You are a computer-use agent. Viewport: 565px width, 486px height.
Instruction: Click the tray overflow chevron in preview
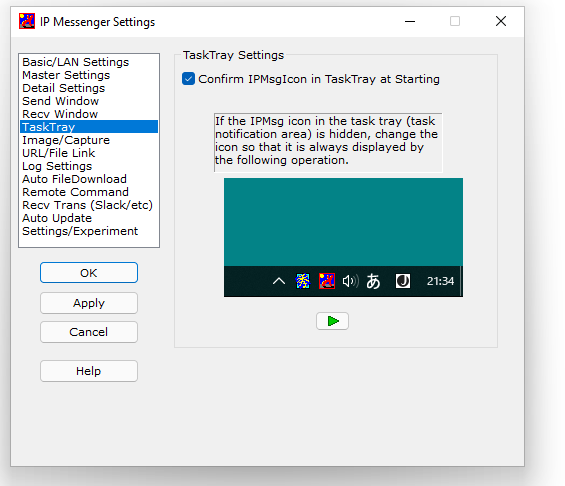tap(279, 281)
